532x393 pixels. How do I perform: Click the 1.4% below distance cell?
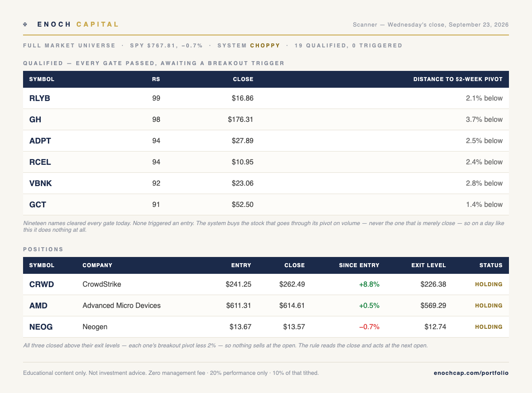coord(484,205)
